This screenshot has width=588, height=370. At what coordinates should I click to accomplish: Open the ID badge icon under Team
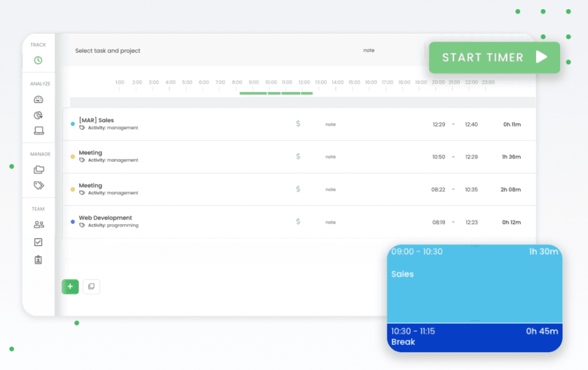38,260
